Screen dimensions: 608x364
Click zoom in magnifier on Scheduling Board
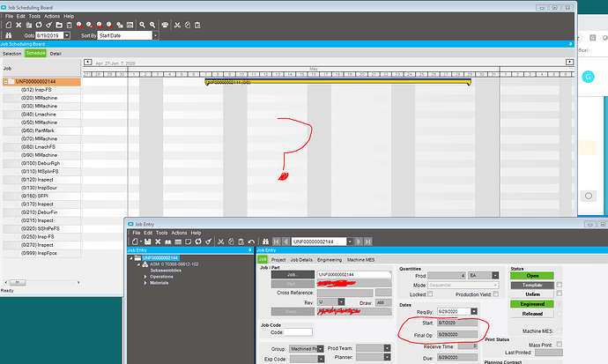[142, 25]
